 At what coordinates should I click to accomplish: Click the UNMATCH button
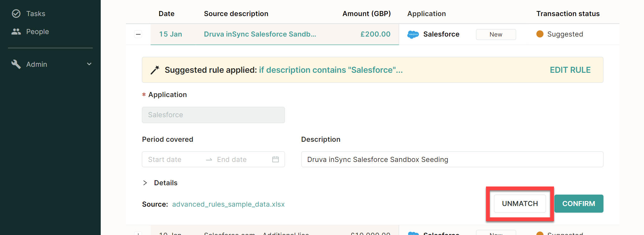(520, 203)
